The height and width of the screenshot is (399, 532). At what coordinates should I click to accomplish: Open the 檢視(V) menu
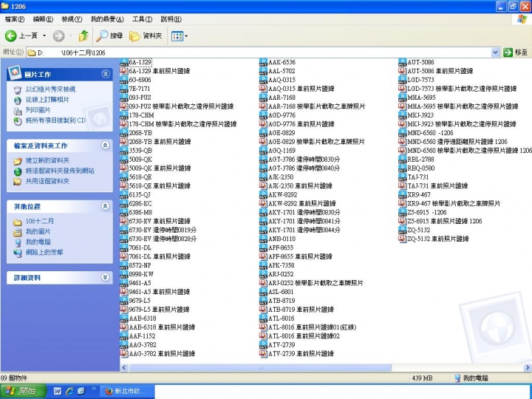pyautogui.click(x=72, y=19)
